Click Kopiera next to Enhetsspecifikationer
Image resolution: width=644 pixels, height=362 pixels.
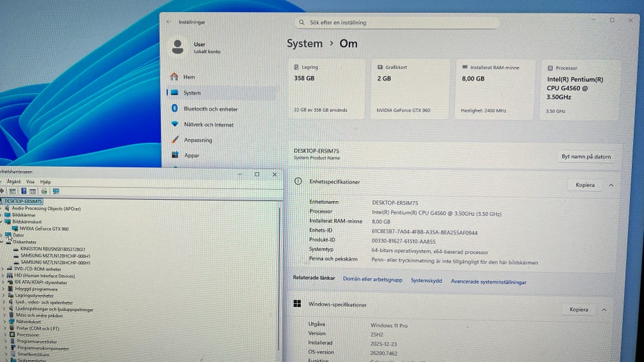[585, 185]
